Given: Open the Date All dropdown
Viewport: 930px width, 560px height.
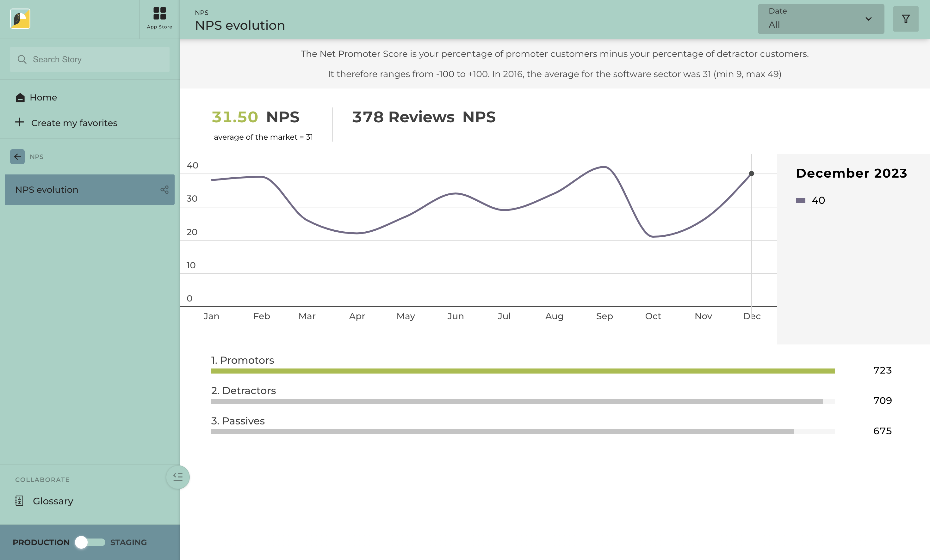Looking at the screenshot, I should pos(821,18).
